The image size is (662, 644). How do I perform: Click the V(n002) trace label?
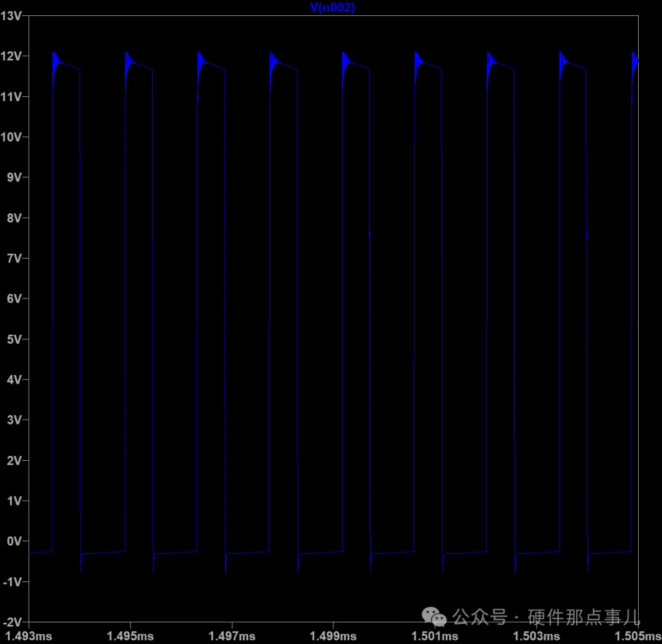[333, 7]
